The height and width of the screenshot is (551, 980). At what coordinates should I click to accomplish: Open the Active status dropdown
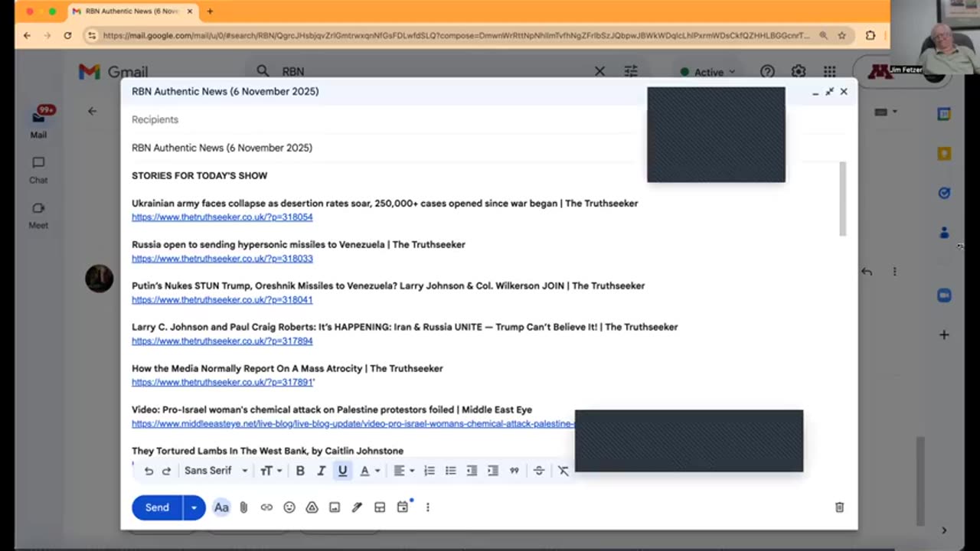(x=708, y=72)
